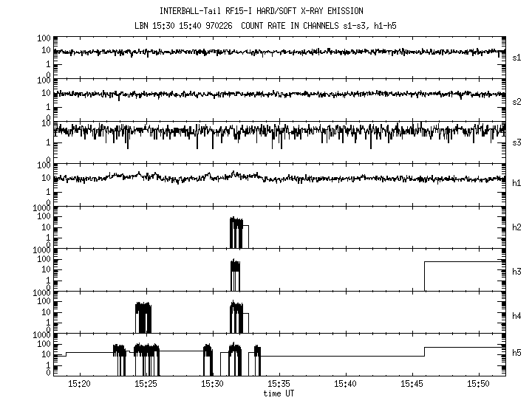Select the h1 channel label
Image resolution: width=532 pixels, height=406 pixels.
tap(516, 184)
